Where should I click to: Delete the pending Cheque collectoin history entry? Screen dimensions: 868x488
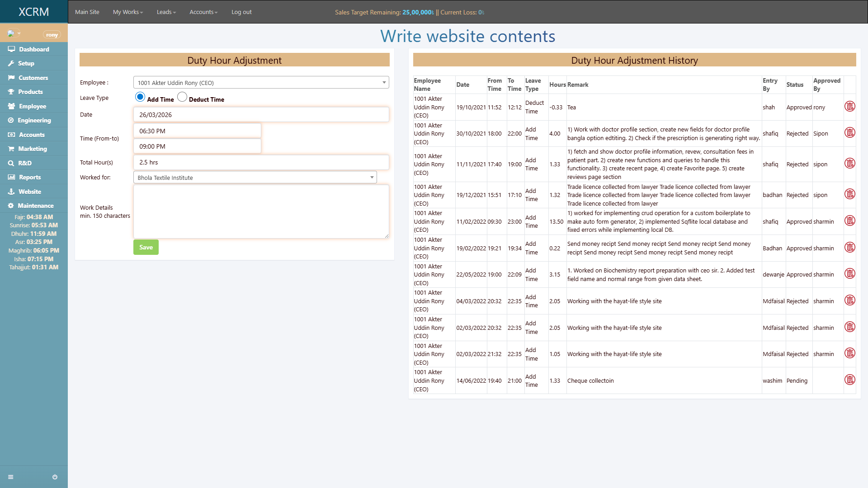click(x=850, y=380)
